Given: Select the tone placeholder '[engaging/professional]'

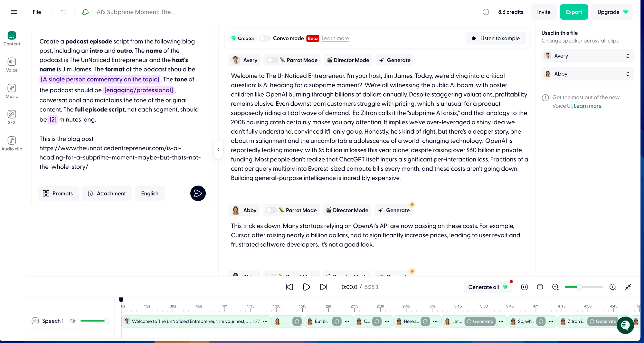Looking at the screenshot, I should 139,90.
